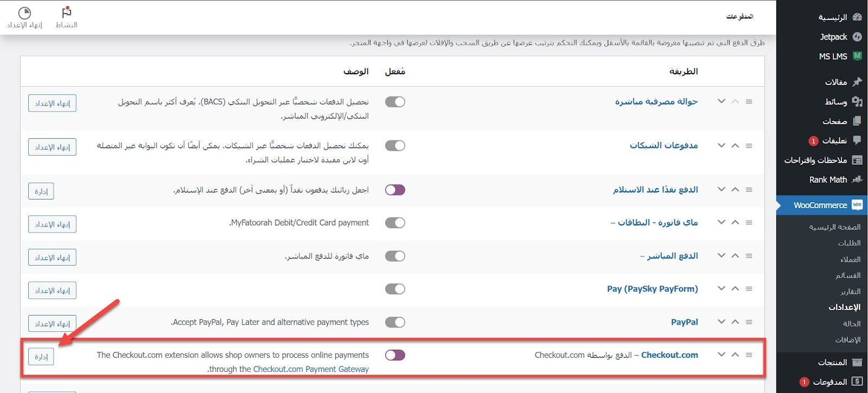Open the Pay (PaySky PayForm) link
The height and width of the screenshot is (393, 868).
click(x=652, y=289)
